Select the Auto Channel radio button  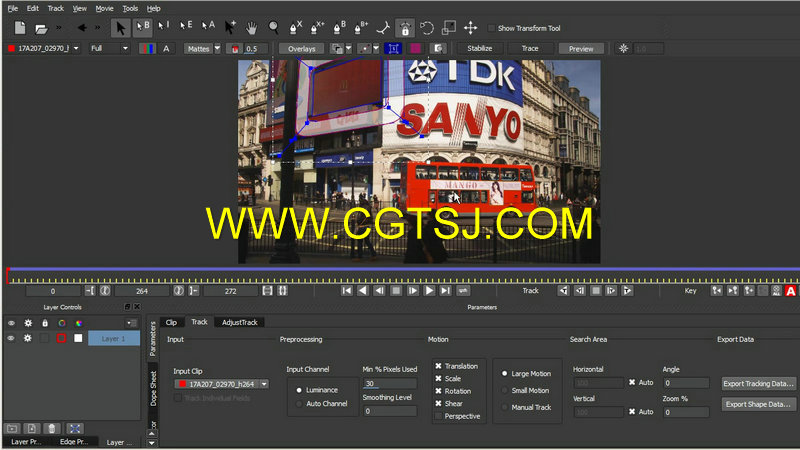tap(299, 404)
